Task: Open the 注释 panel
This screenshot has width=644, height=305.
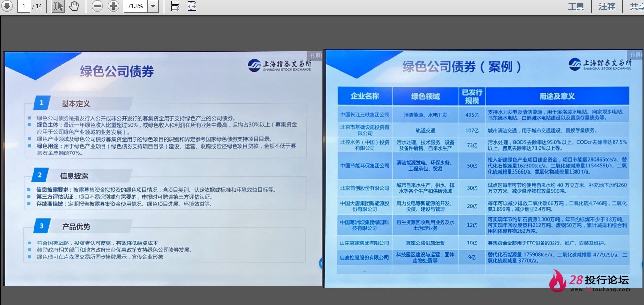Action: (x=607, y=6)
